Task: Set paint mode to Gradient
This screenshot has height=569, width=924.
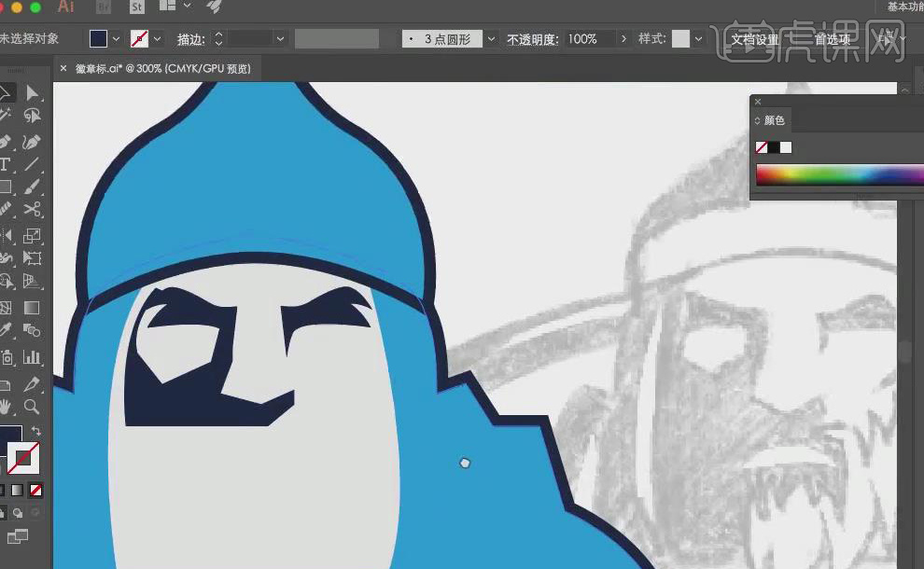Action: [17, 490]
